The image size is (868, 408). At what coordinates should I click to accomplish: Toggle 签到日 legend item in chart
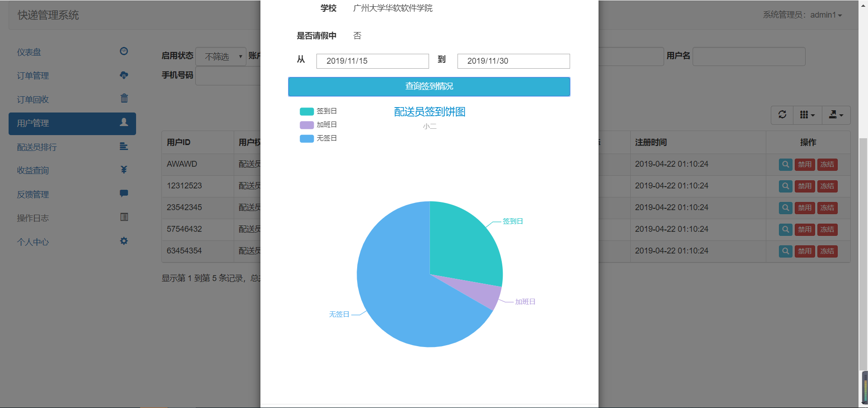(x=318, y=111)
